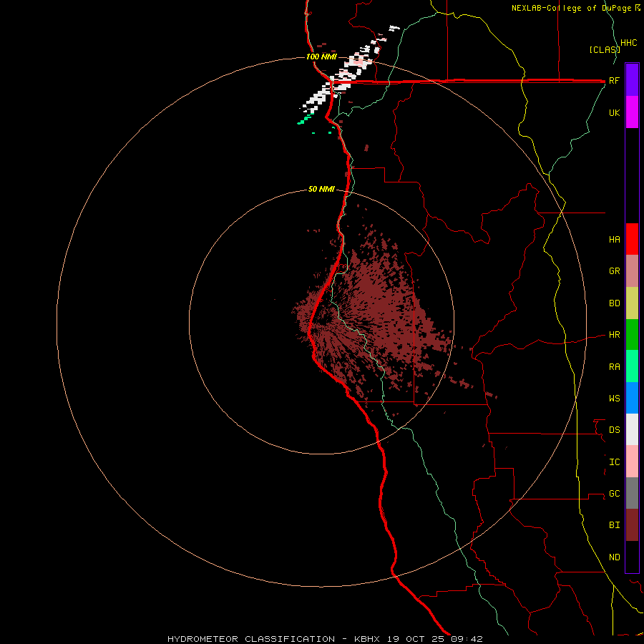This screenshot has width=644, height=644.
Task: Click the HYDROMETEOR CLASSIFICATION KBHX timestamp caption
Action: (x=326, y=639)
